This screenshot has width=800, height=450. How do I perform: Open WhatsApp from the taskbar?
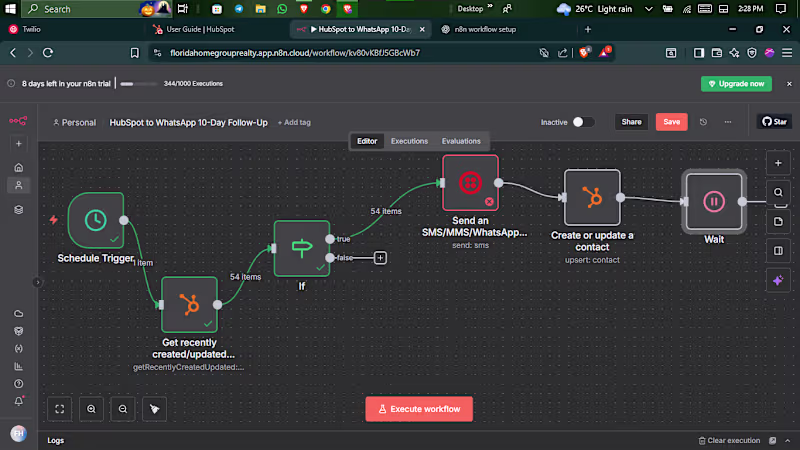tap(282, 9)
